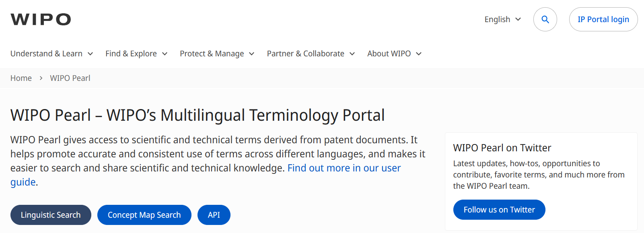
Task: Expand the Find & Explore chevron arrow
Action: (165, 54)
